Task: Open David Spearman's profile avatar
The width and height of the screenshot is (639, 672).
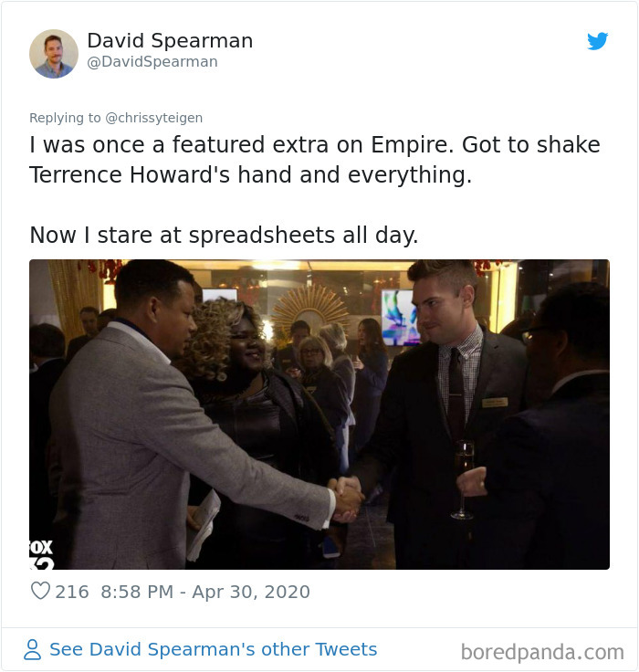Action: pyautogui.click(x=54, y=53)
